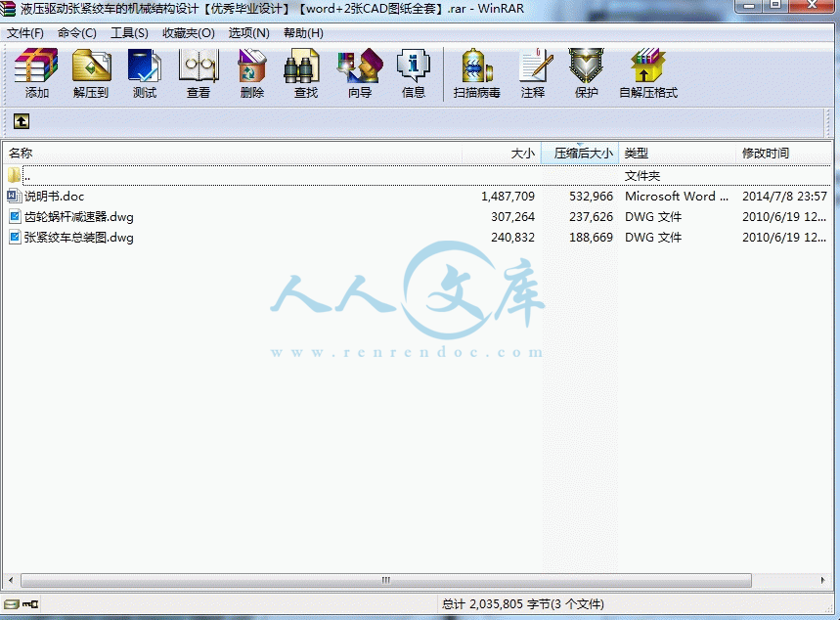
Task: Open the 帮助(H) menu
Action: pos(303,33)
